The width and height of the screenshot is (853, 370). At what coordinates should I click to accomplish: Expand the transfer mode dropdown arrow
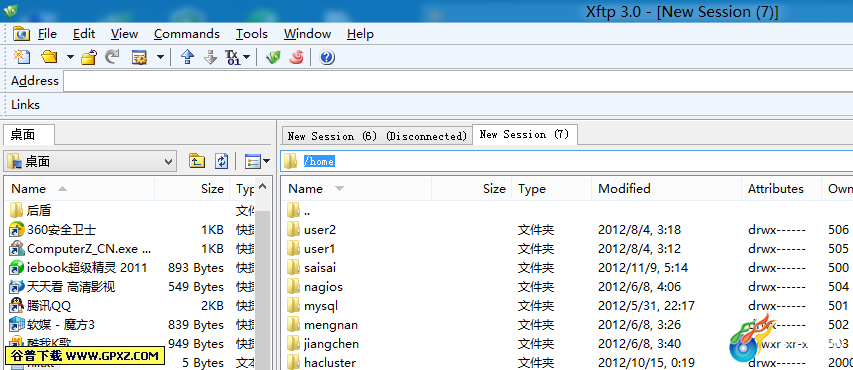tap(246, 57)
